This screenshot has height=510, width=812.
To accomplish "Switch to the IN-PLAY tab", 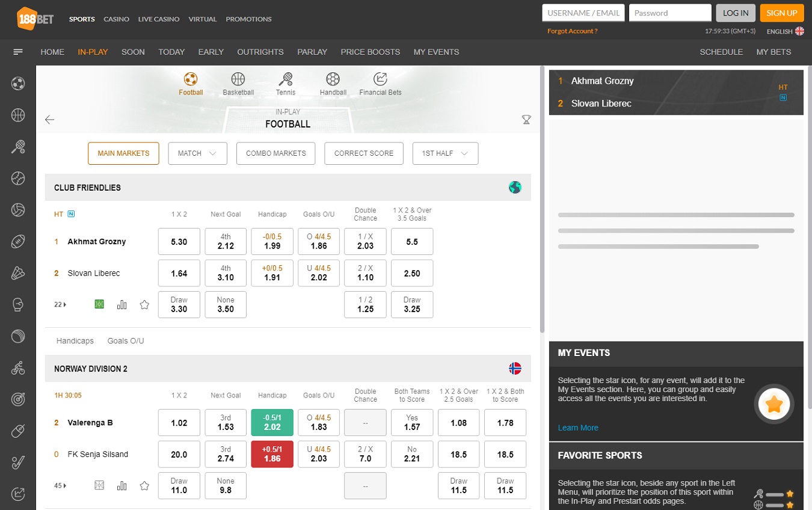I will click(x=93, y=52).
